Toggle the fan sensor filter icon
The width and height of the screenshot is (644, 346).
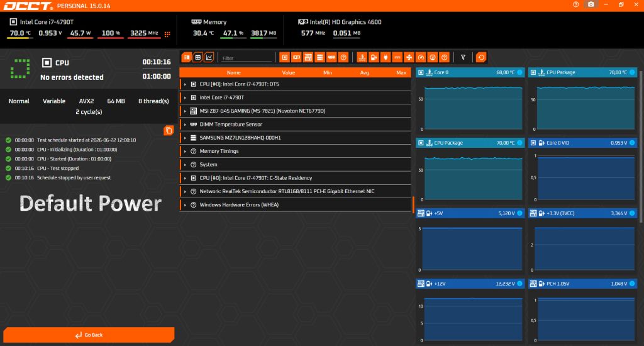[x=409, y=57]
